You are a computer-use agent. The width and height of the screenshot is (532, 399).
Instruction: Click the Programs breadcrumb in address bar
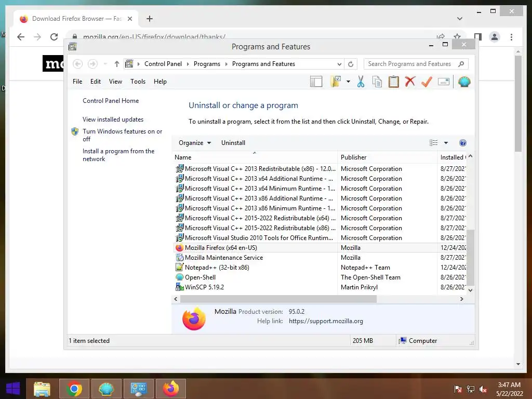click(207, 64)
